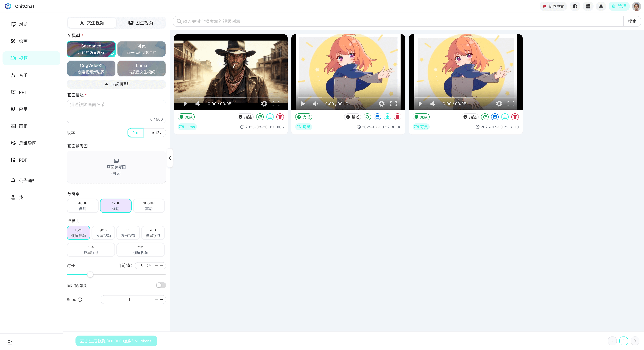The width and height of the screenshot is (644, 350).
Task: Open the 简体中文 language selector
Action: [553, 6]
